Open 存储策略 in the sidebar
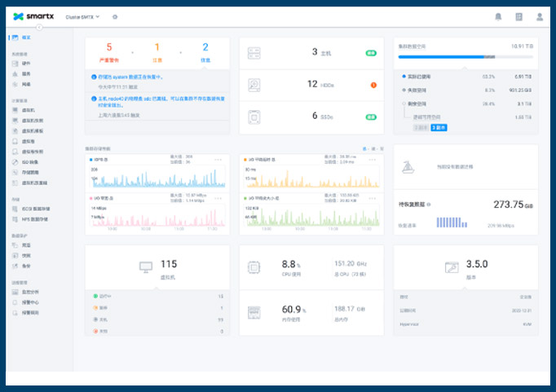 tap(30, 172)
